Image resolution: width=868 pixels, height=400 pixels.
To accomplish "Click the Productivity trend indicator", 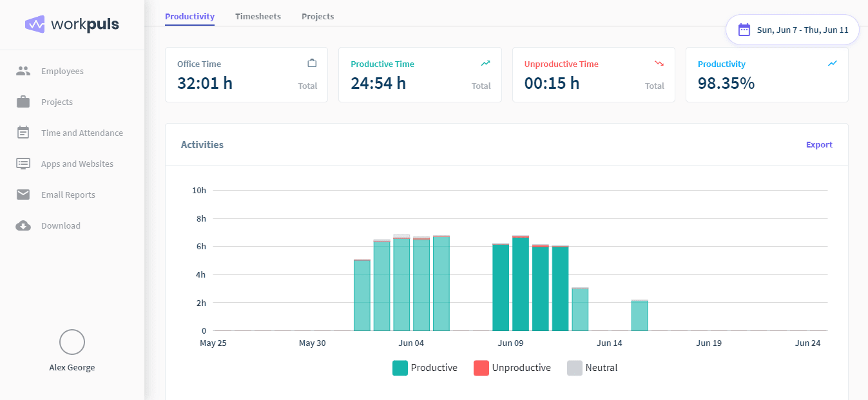I will click(832, 63).
